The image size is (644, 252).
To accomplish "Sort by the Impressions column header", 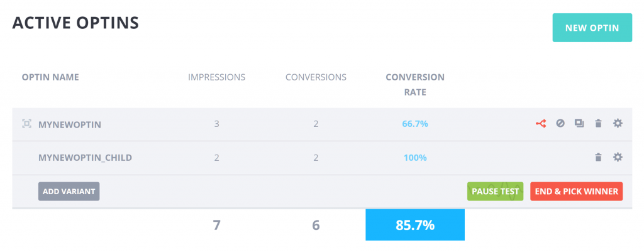I will pos(216,77).
